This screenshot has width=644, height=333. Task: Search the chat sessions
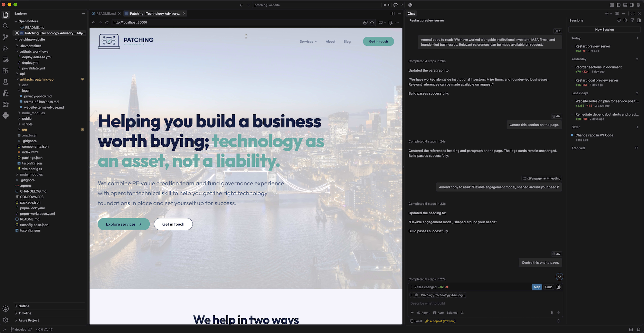[x=626, y=20]
